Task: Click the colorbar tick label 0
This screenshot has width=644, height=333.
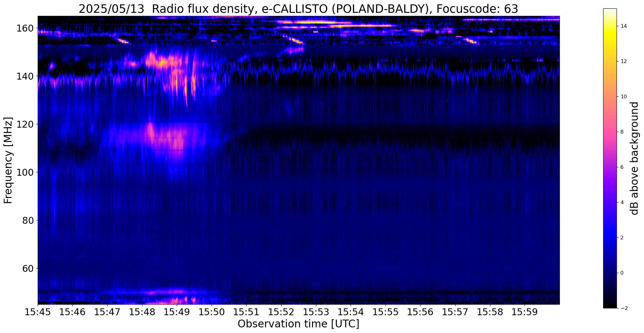Action: tap(622, 273)
